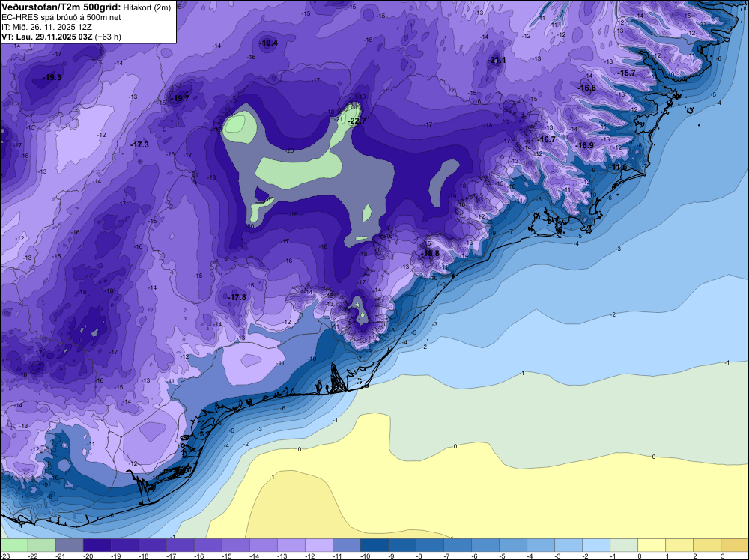Click the map title Veðurstofan/T2m 500grid
The image size is (749, 560).
[61, 7]
